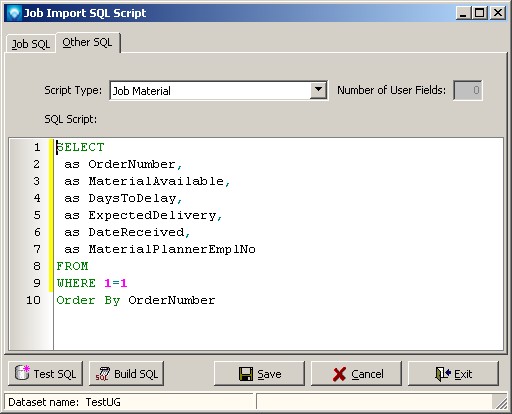Click line number 10 in the gutter
This screenshot has width=512, height=414.
(33, 300)
